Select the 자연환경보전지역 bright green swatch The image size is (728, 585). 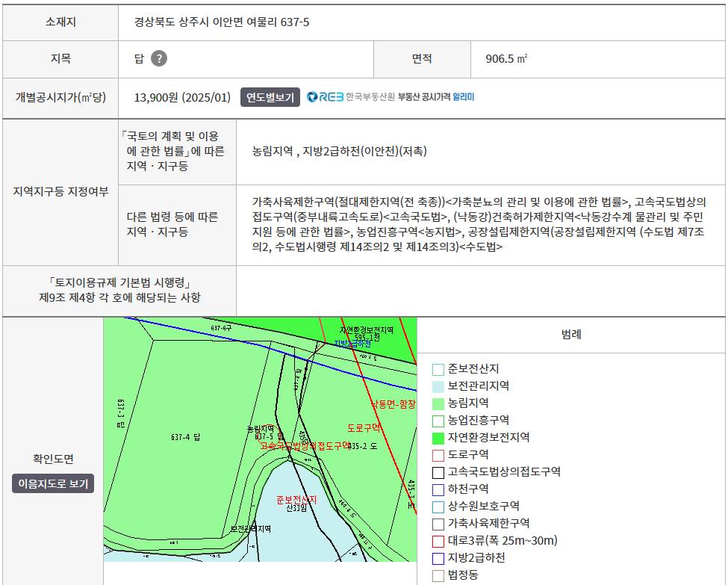[x=438, y=438]
